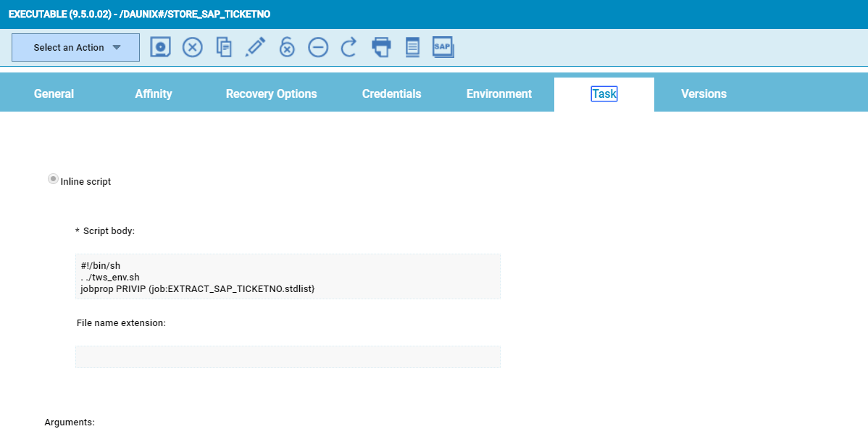Switch to the General tab

pos(54,94)
